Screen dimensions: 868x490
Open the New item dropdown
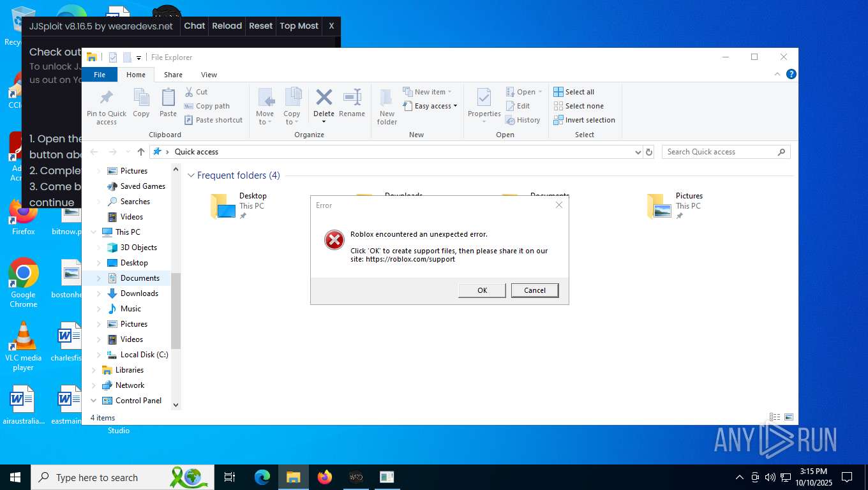click(x=428, y=92)
